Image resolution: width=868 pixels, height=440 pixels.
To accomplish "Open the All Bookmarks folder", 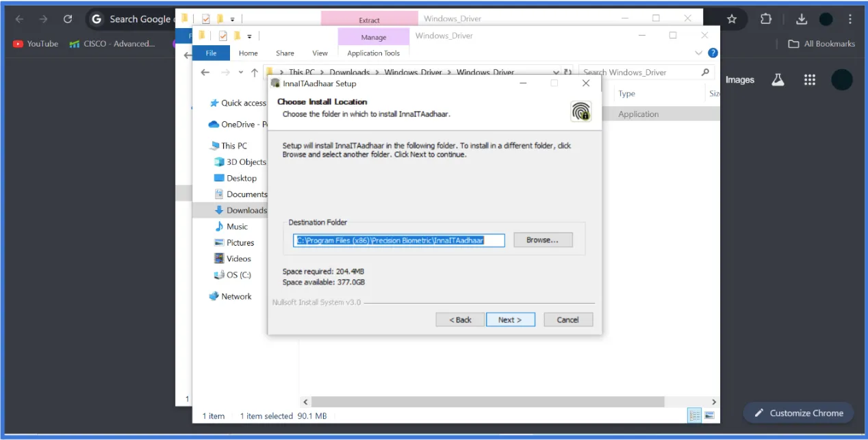I will (821, 44).
